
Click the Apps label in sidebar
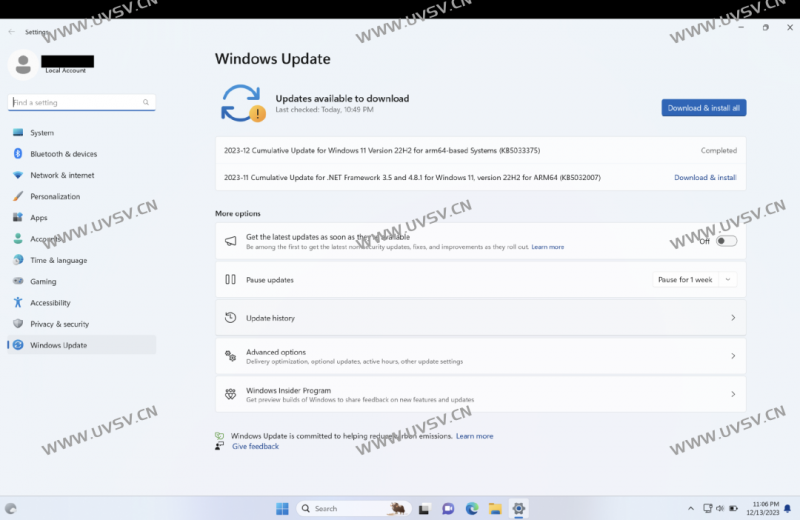(39, 217)
